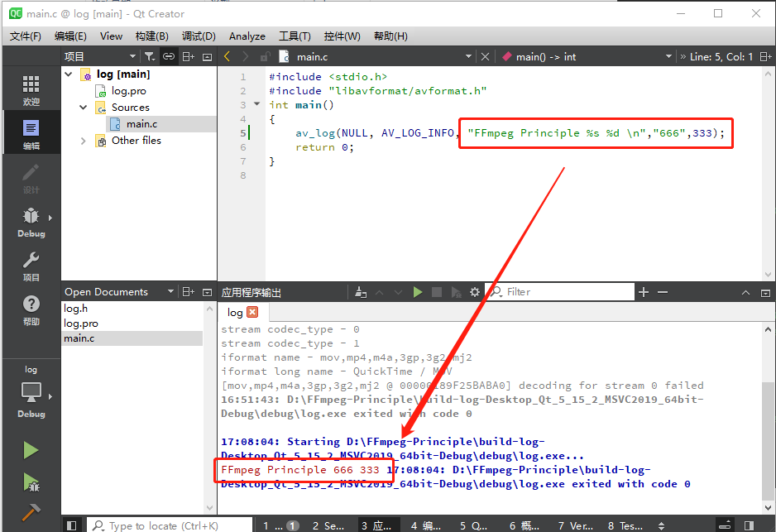The height and width of the screenshot is (532, 776).
Task: Start debugging with the Run Debug icon
Action: [31, 482]
